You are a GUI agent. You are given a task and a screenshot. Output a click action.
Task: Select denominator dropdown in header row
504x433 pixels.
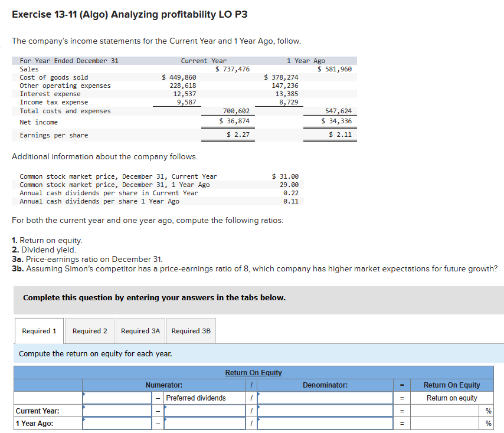(x=325, y=398)
